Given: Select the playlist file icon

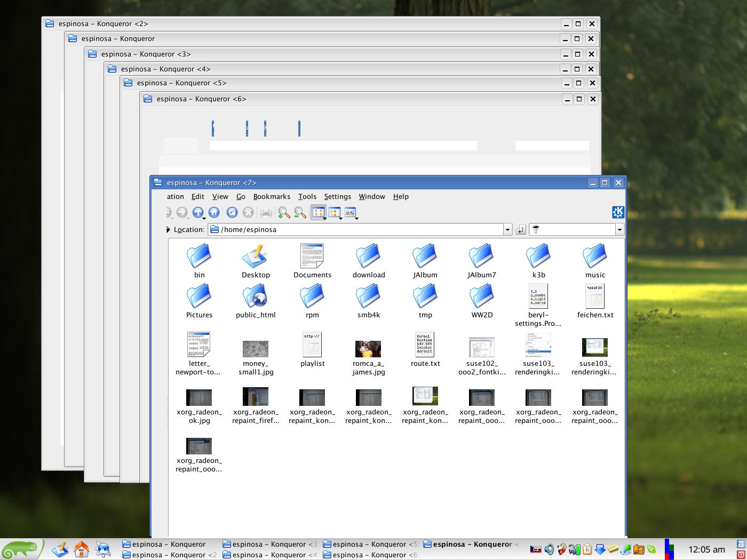Looking at the screenshot, I should (312, 345).
